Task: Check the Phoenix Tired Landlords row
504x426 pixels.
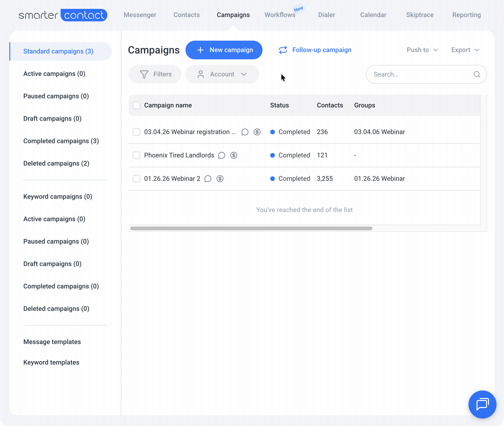Action: [136, 155]
